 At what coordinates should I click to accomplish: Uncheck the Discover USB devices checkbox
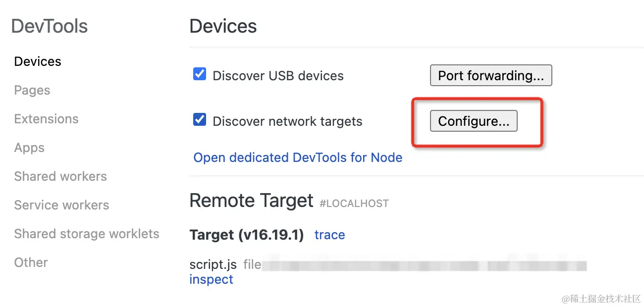tap(200, 74)
